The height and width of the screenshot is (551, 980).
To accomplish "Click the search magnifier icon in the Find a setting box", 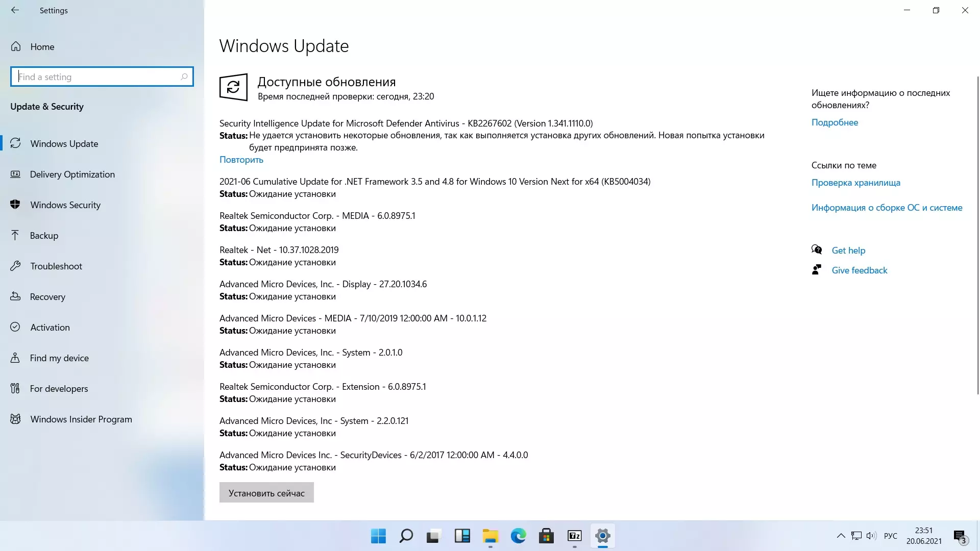I will pos(184,77).
